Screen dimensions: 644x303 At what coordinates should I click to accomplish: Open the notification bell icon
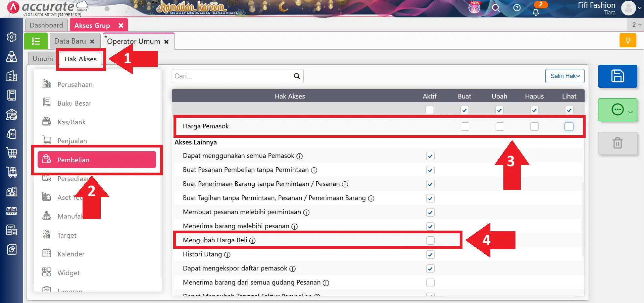(536, 12)
